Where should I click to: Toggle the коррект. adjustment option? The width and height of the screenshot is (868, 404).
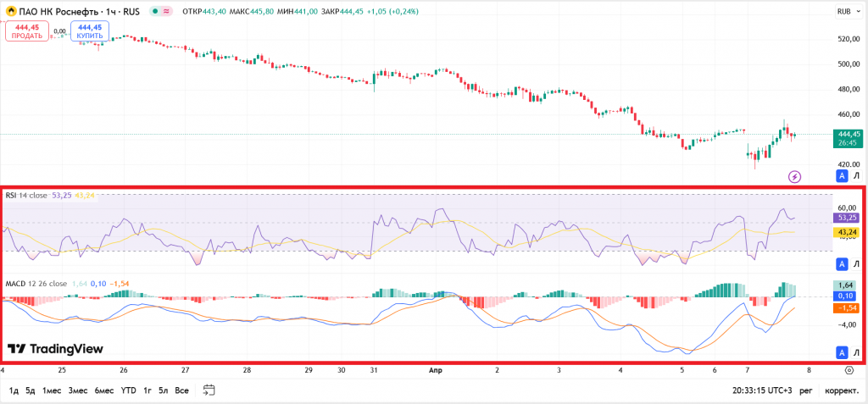click(x=842, y=390)
